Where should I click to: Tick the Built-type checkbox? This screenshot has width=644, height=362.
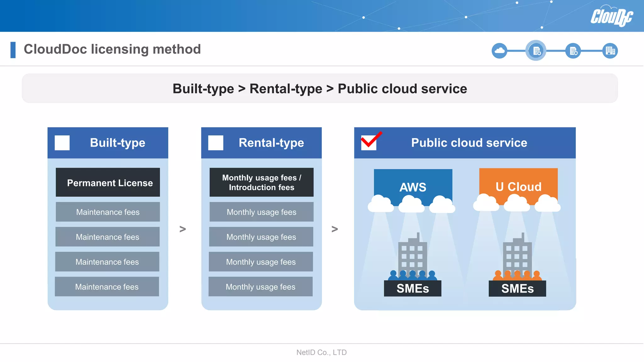(x=62, y=143)
